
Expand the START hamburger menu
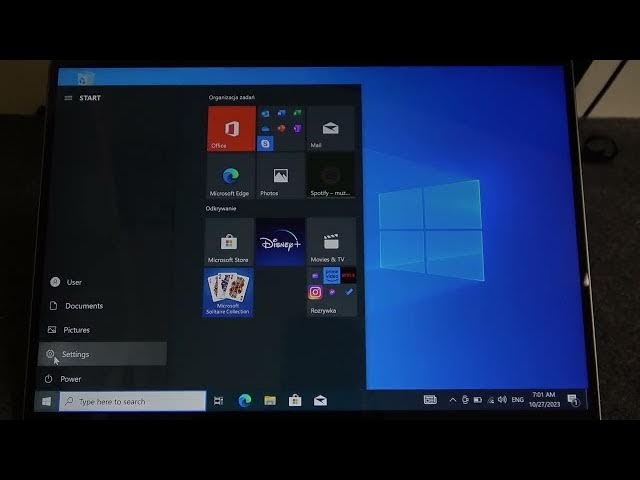[68, 98]
